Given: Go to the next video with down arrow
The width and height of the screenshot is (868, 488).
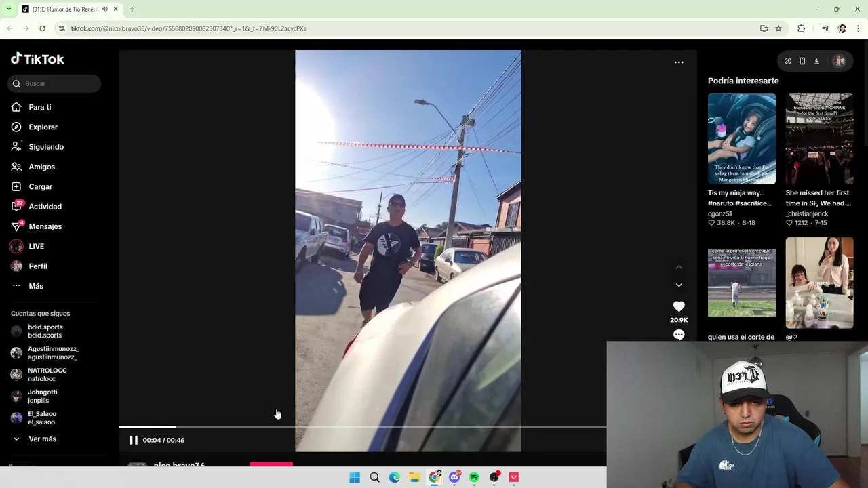Looking at the screenshot, I should tap(679, 285).
